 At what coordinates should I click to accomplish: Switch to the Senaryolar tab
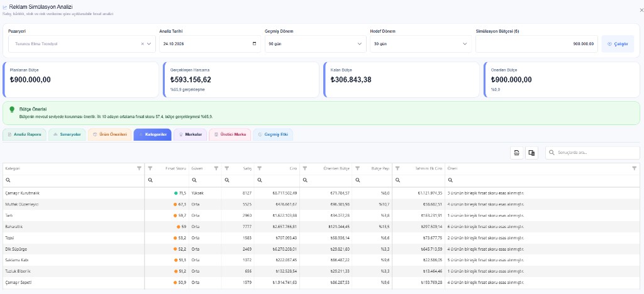click(67, 134)
